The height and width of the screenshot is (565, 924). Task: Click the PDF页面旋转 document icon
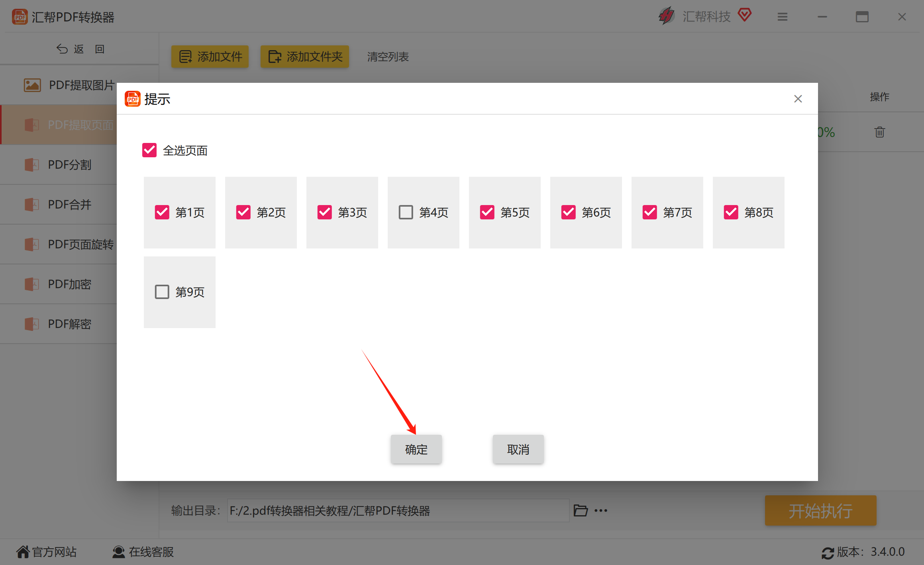[x=32, y=244]
